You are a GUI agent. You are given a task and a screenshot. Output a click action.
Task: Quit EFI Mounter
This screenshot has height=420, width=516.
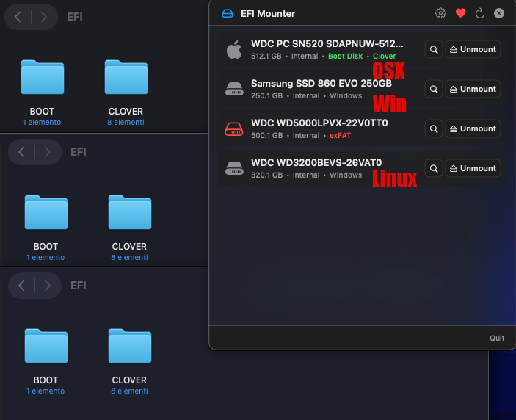(497, 338)
